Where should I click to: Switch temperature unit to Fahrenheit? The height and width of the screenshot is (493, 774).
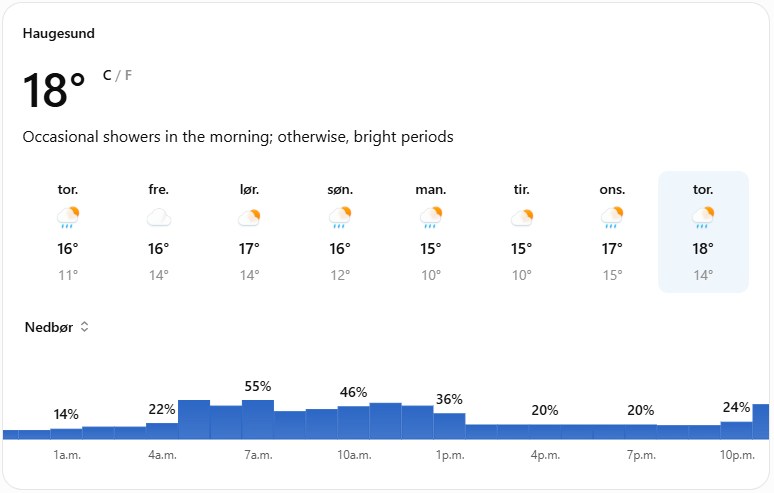[128, 75]
